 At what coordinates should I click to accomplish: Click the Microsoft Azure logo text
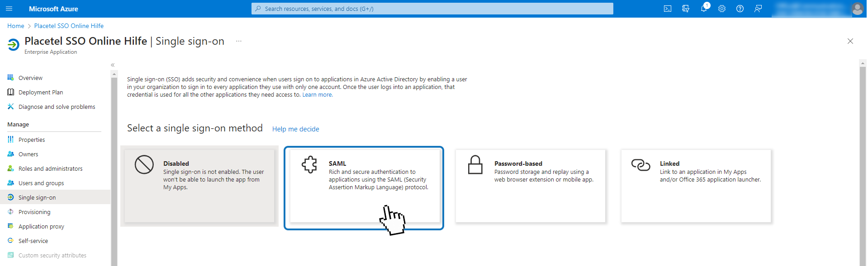(53, 9)
